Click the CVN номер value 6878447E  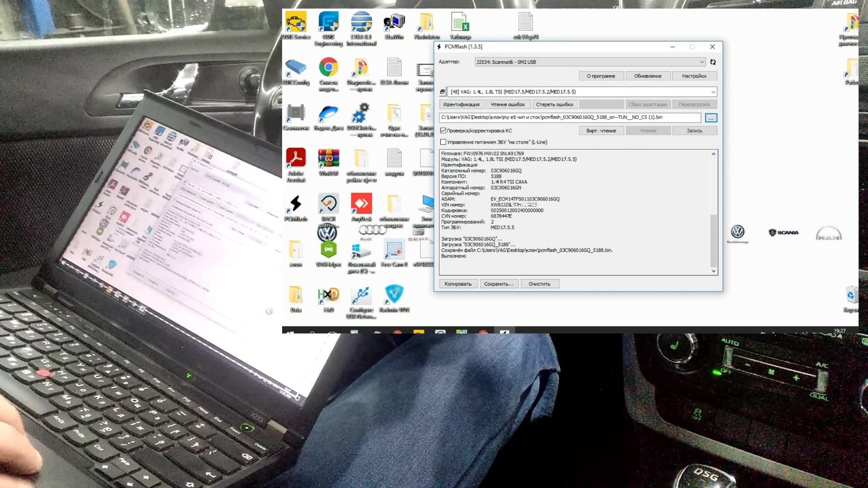click(x=501, y=216)
